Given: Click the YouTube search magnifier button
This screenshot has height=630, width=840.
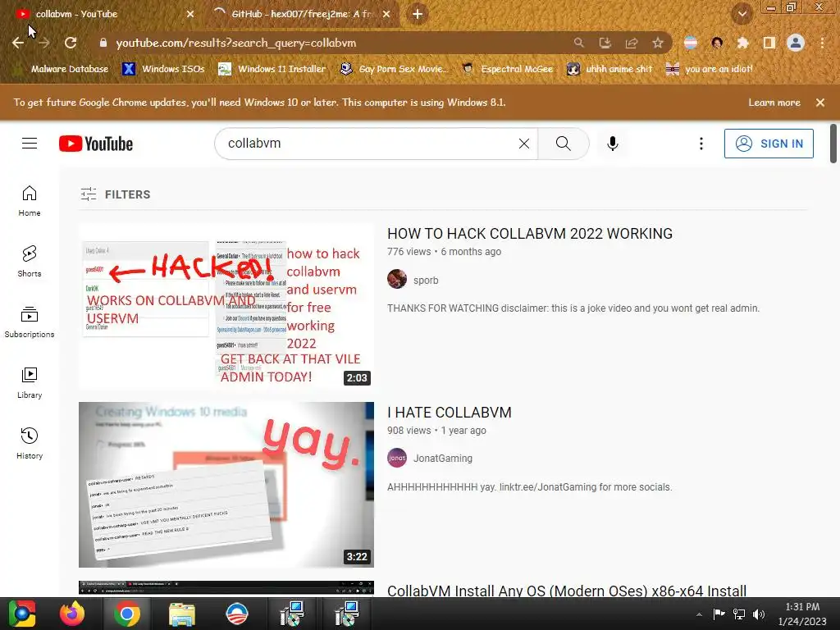Looking at the screenshot, I should coord(563,144).
